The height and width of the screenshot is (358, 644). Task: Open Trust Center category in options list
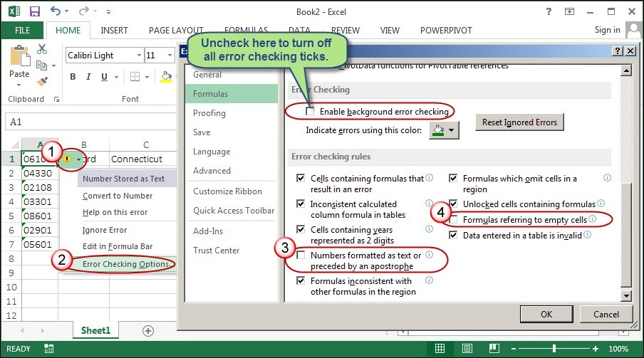217,250
